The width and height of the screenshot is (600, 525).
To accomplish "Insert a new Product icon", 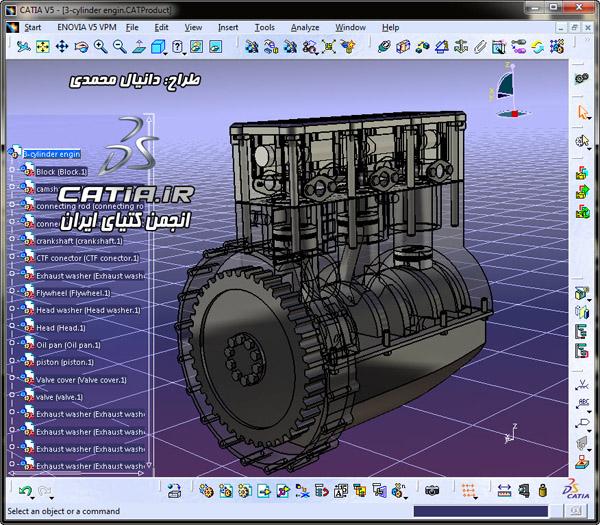I will pyautogui.click(x=226, y=490).
